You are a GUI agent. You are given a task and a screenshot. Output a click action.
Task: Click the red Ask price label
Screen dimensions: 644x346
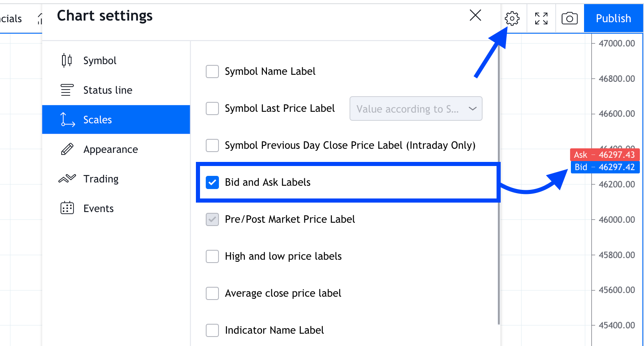[605, 155]
